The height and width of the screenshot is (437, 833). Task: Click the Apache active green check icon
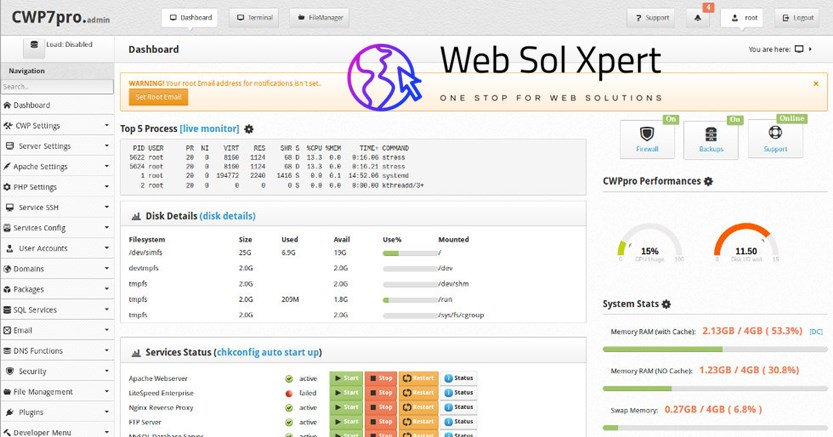coord(289,379)
